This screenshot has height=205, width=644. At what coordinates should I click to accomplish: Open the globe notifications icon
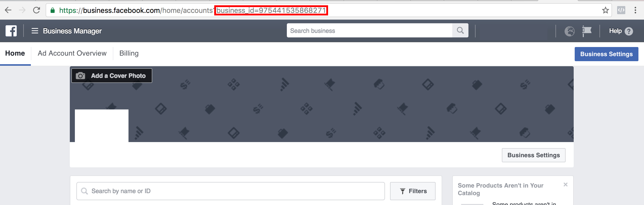point(569,31)
